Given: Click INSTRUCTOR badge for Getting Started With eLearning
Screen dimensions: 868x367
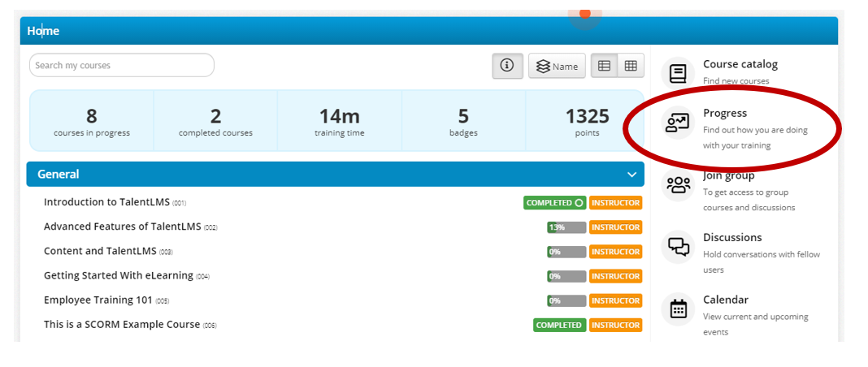Looking at the screenshot, I should coord(615,276).
